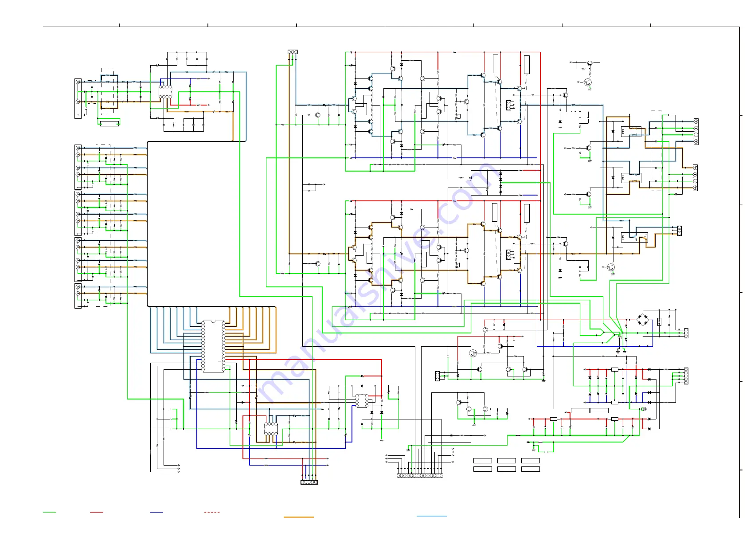Select the dashed red line legend sample

pyautogui.click(x=212, y=512)
